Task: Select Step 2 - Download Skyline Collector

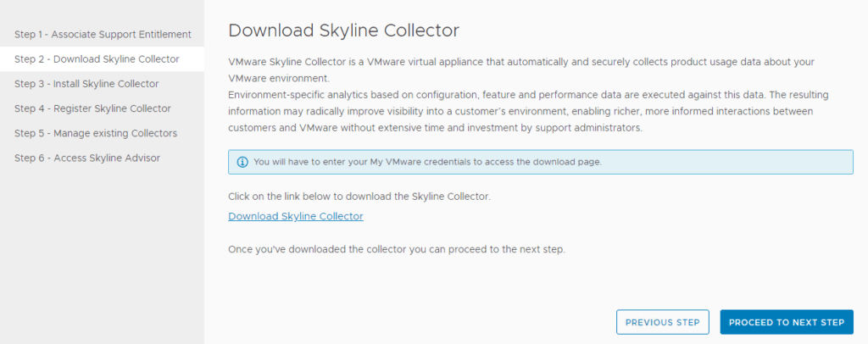Action: click(97, 59)
